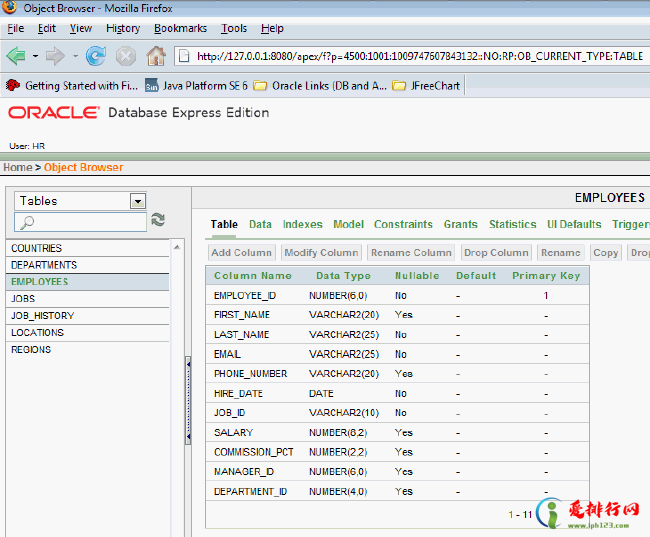Image resolution: width=650 pixels, height=537 pixels.
Task: Open the JFreeChart bookmark folder
Action: 427,86
